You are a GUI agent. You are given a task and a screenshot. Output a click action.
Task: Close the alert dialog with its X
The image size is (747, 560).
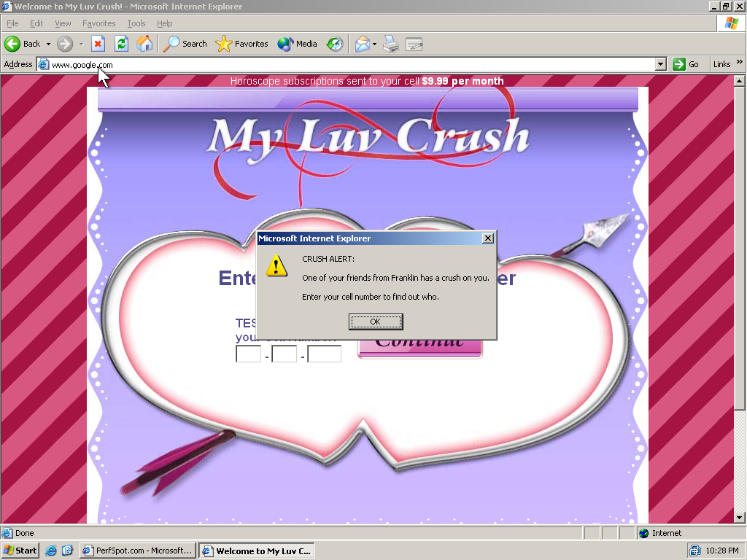click(x=488, y=238)
